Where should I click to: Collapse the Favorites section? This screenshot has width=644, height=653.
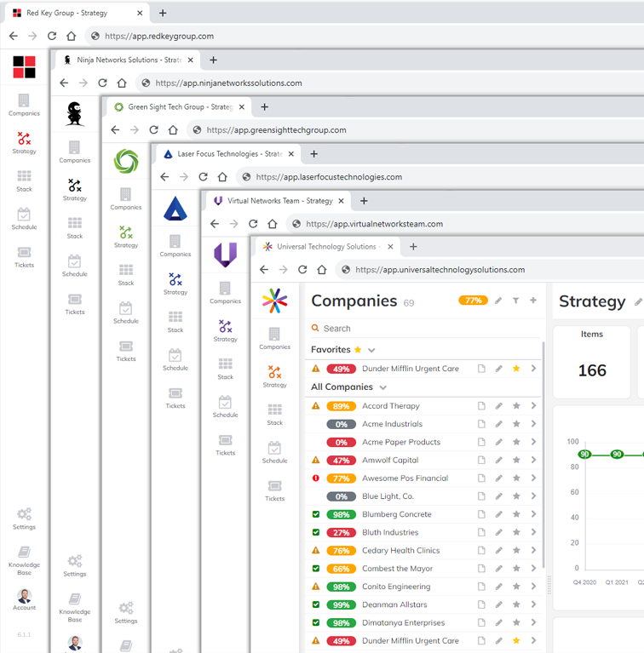(x=371, y=350)
